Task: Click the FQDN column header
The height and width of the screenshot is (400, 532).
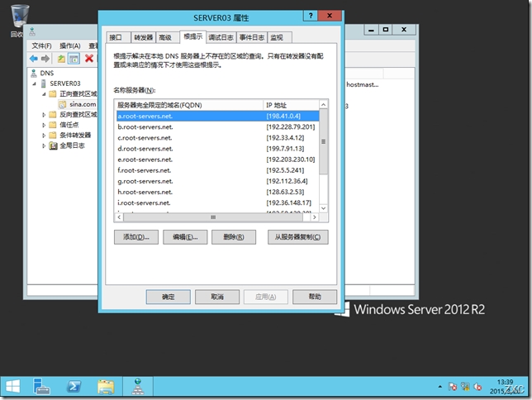Action: coord(189,105)
